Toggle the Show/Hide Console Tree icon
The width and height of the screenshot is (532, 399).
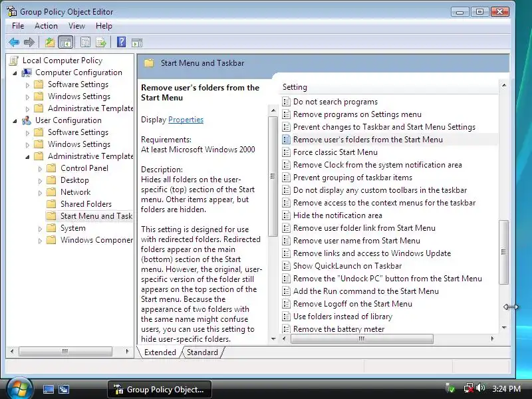pyautogui.click(x=65, y=43)
